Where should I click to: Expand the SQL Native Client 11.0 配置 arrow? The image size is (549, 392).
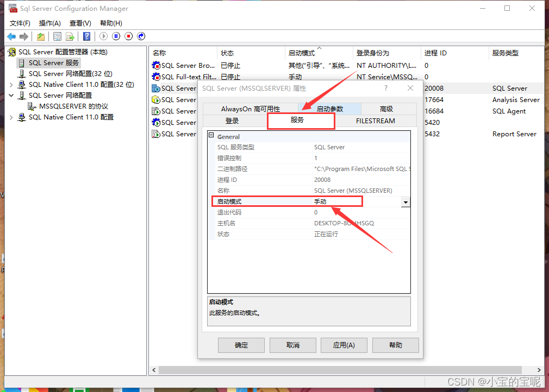11,117
